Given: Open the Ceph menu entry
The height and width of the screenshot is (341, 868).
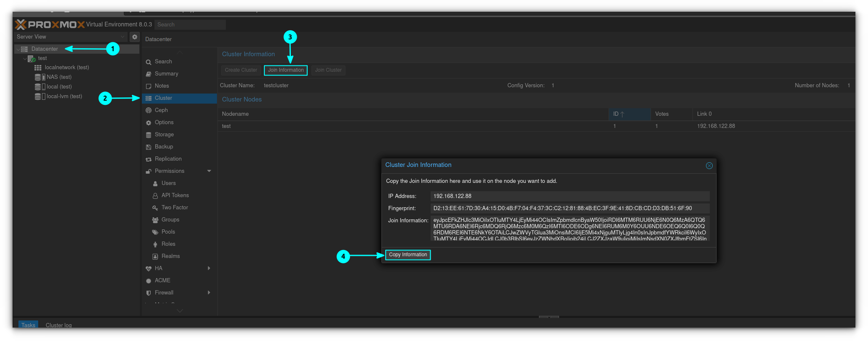Looking at the screenshot, I should [179, 110].
